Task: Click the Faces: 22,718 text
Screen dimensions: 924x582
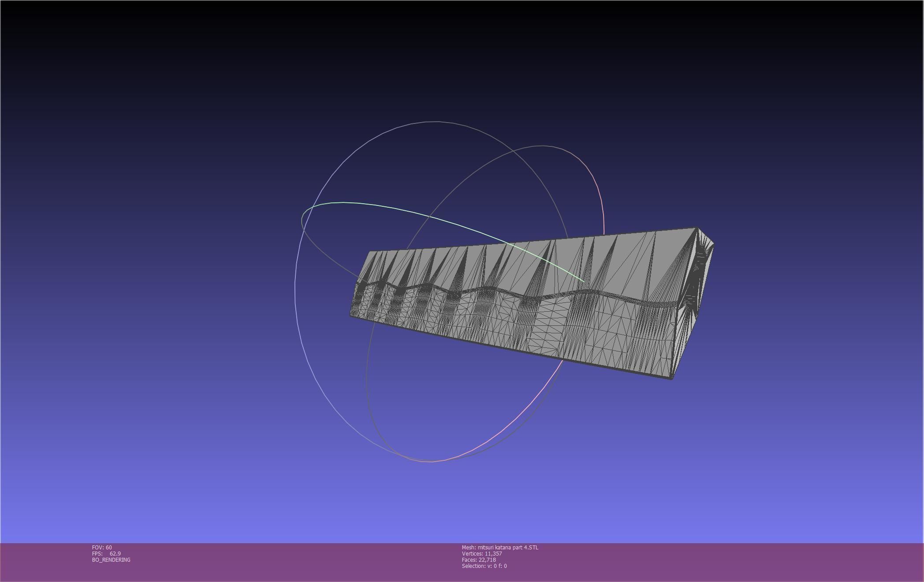Action: [479, 560]
